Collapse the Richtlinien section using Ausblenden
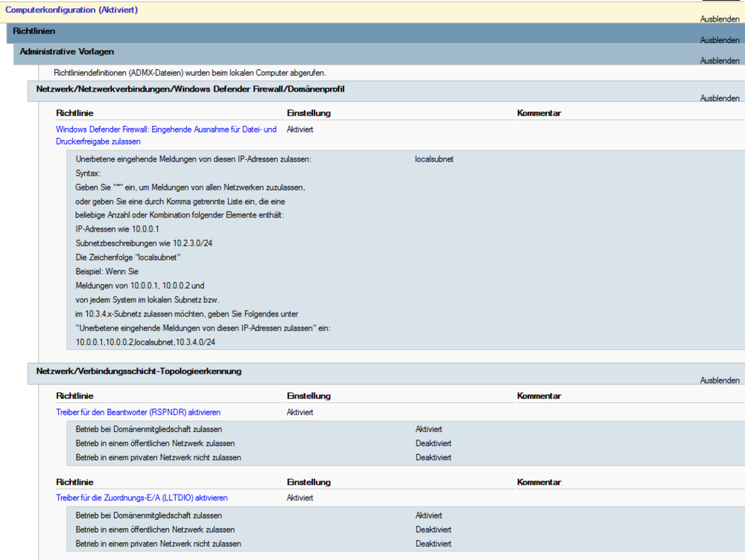Viewport: 745px width, 560px height. pyautogui.click(x=719, y=40)
